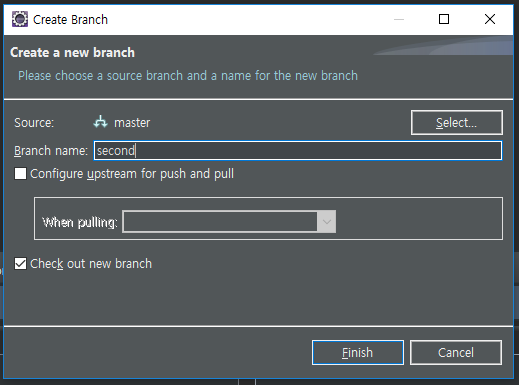Click the When pulling: label
Image resolution: width=519 pixels, height=385 pixels.
point(80,222)
